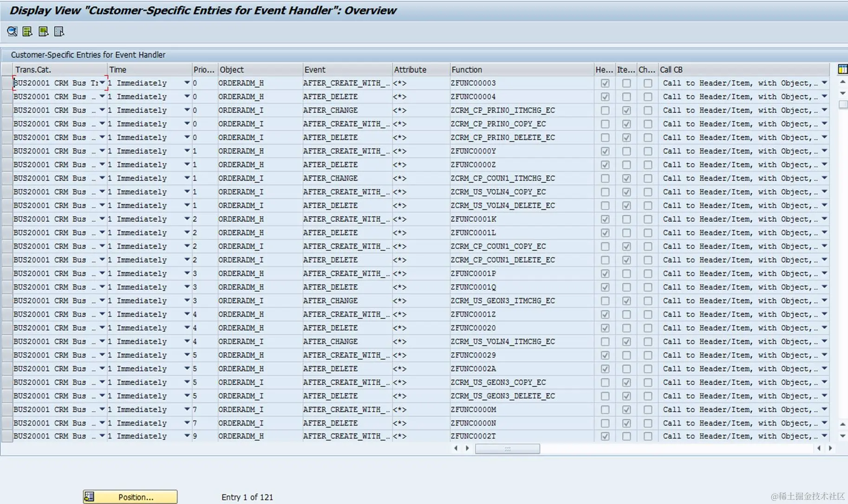Open Time dropdown in ZFUNC00003 row

pos(187,83)
